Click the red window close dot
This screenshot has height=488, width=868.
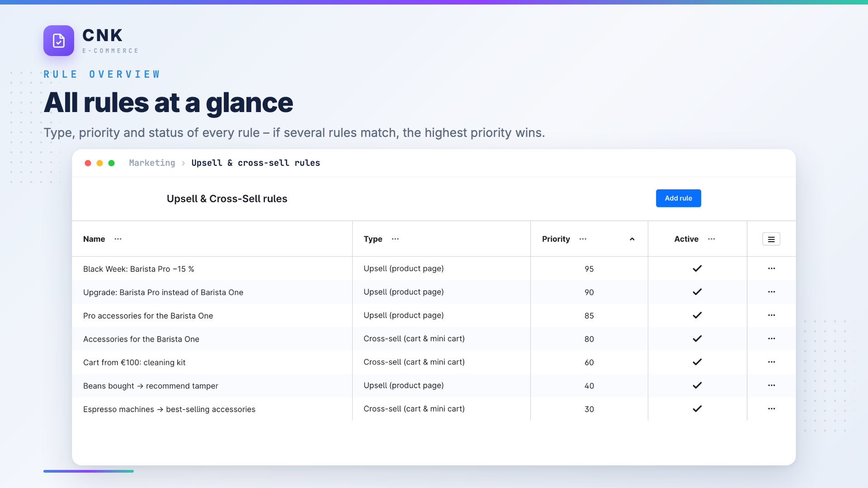(x=88, y=163)
